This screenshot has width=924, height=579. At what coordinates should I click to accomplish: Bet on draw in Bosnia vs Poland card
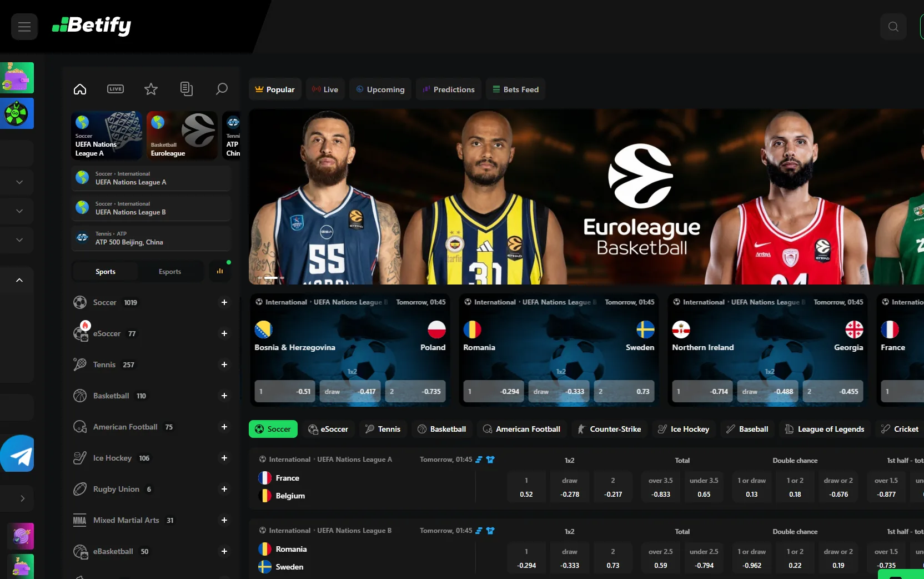(x=350, y=391)
